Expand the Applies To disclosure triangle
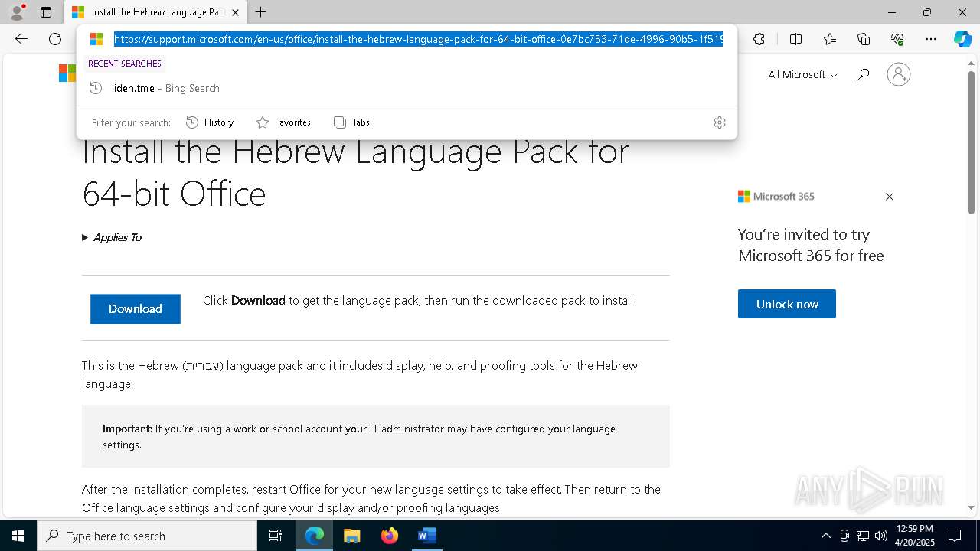 pyautogui.click(x=85, y=237)
